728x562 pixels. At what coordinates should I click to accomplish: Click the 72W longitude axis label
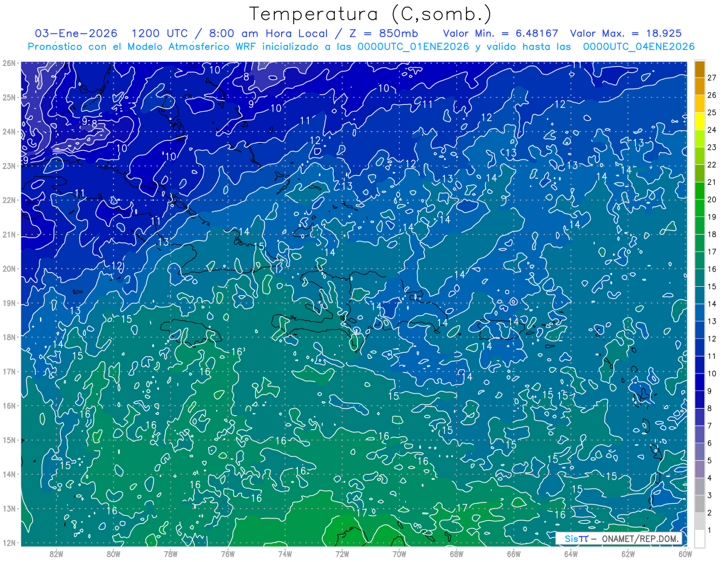click(342, 553)
